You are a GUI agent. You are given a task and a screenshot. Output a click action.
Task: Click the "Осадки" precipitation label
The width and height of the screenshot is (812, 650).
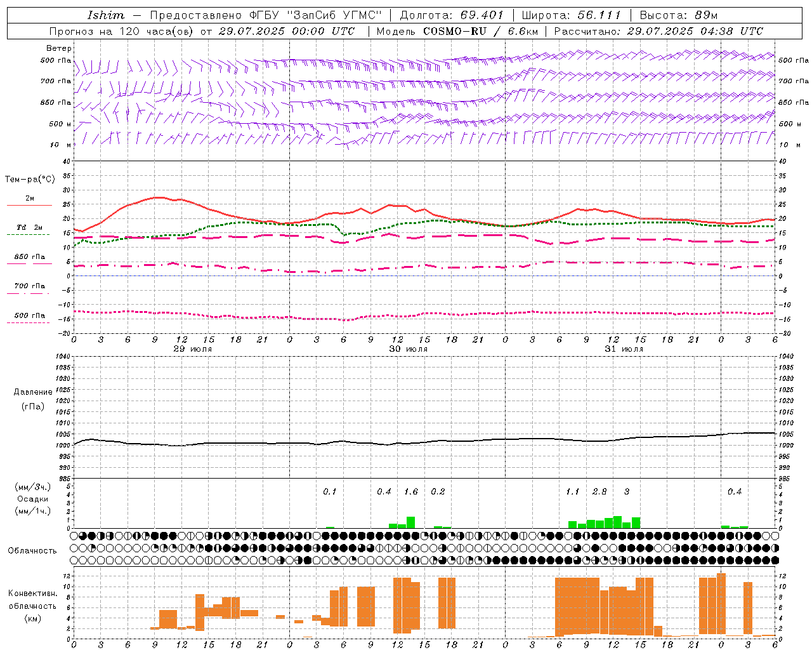click(33, 499)
